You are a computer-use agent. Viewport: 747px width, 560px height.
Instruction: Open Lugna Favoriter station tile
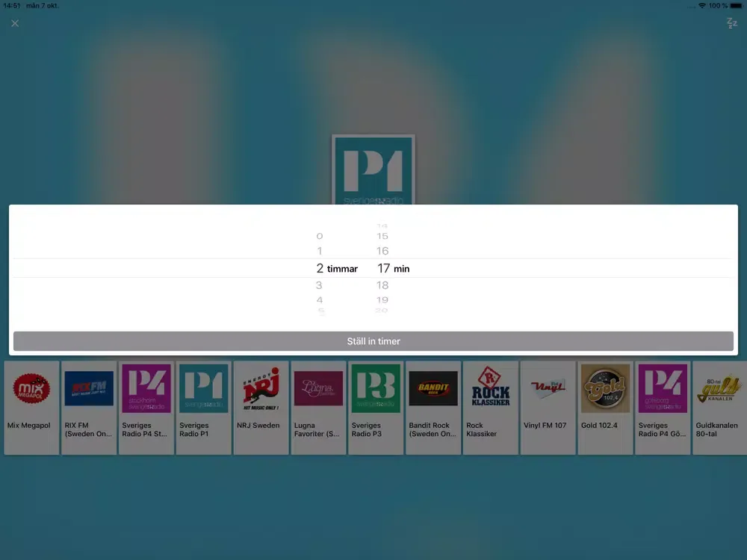click(319, 408)
